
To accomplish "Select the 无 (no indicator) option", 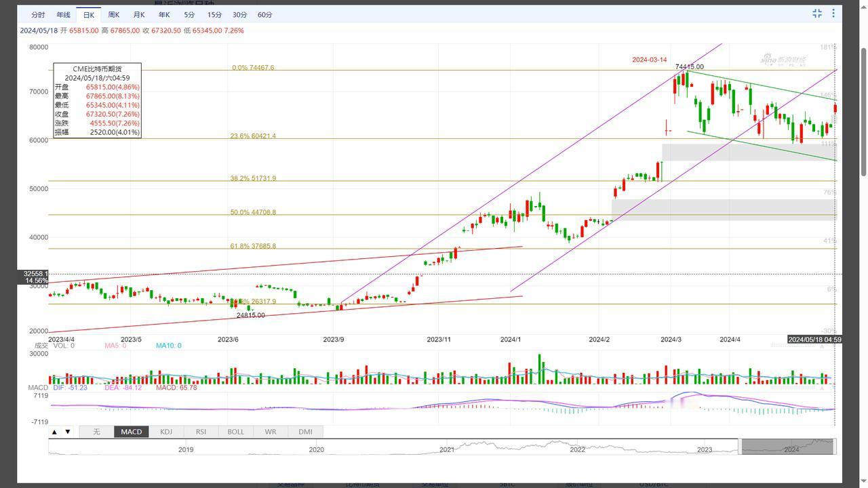I will (96, 432).
